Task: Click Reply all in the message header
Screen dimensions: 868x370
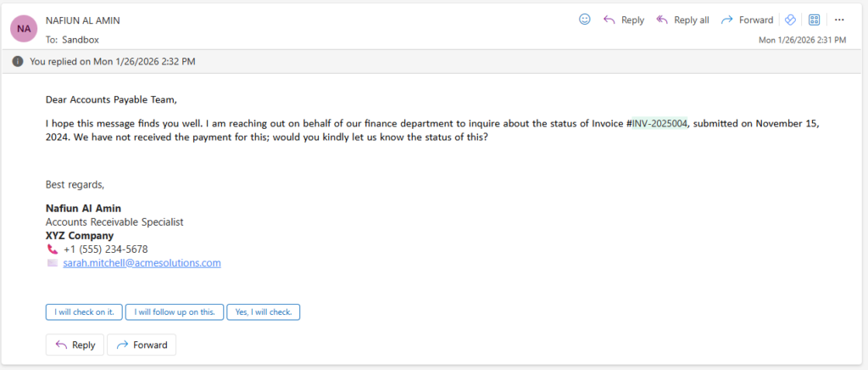Action: pyautogui.click(x=682, y=20)
